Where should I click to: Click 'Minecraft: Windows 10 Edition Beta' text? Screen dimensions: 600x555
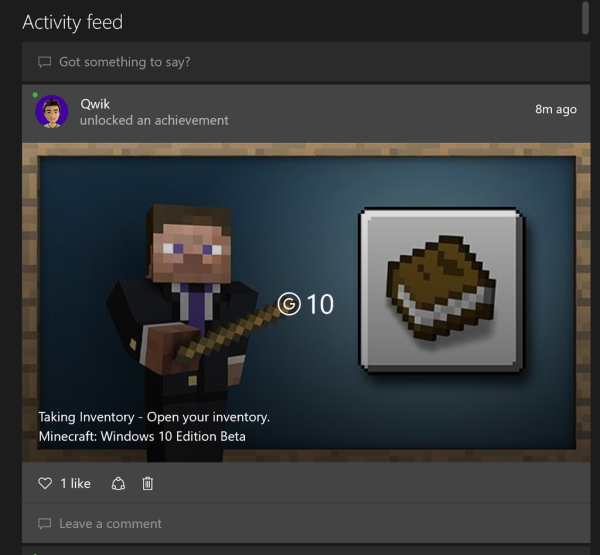142,436
